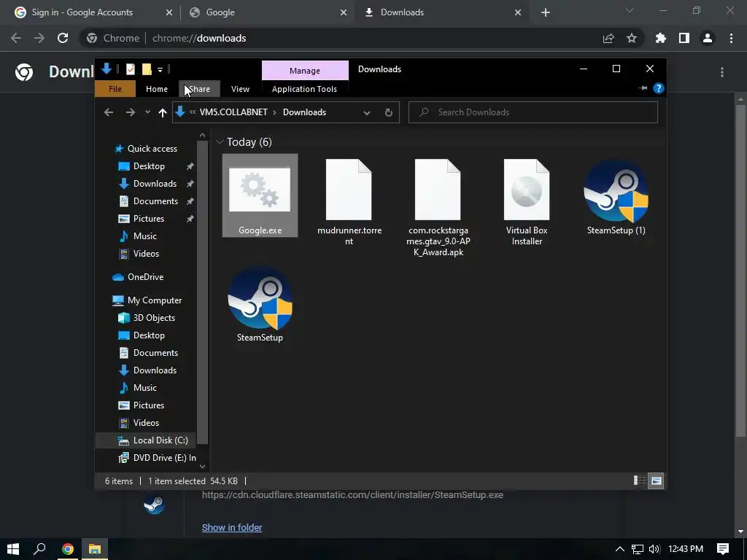Screen dimensions: 747x560
Task: Expand the address bar path chevrons
Action: 193,112
